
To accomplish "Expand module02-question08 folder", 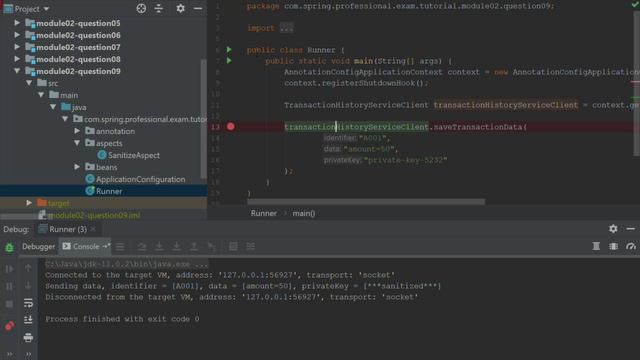I will [17, 59].
